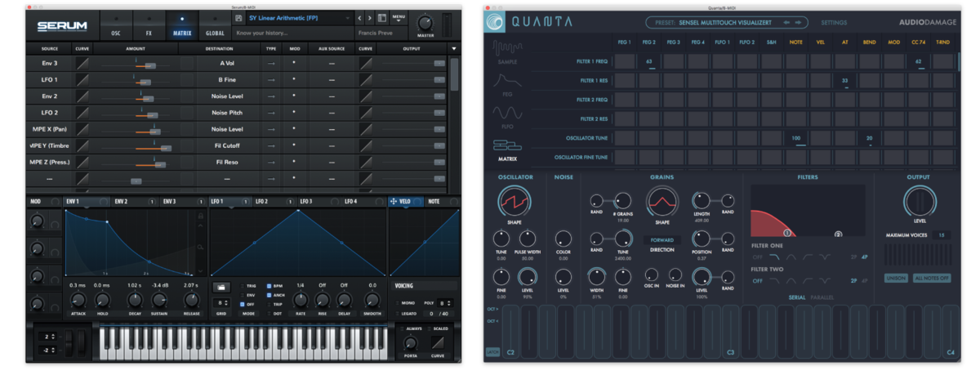
Task: Click the envelope zoom magnifier icon
Action: point(200,246)
